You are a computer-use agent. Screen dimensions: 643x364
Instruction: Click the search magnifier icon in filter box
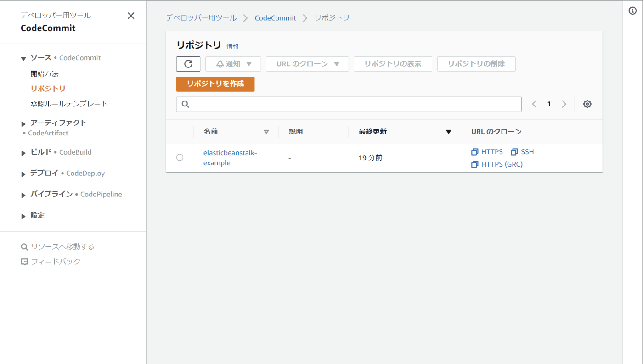coord(186,104)
